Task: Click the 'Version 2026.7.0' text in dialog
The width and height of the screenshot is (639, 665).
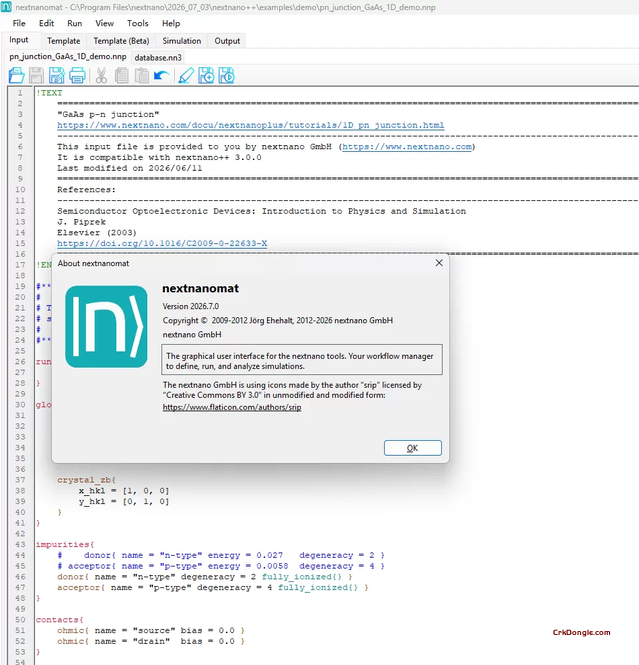Action: (191, 306)
